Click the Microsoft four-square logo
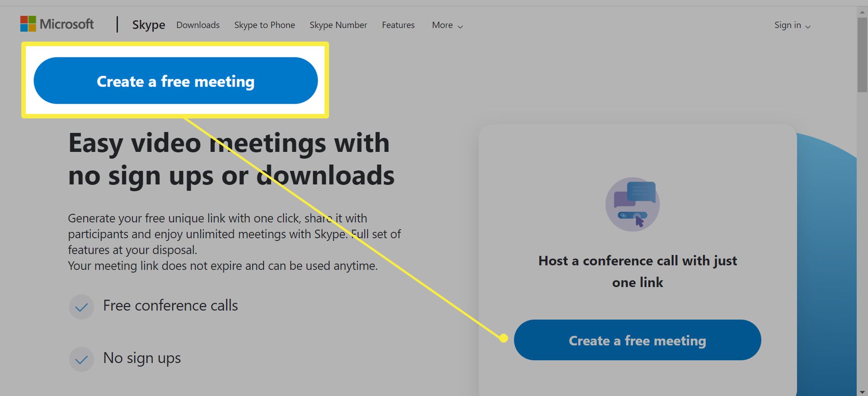868x396 pixels. point(28,24)
